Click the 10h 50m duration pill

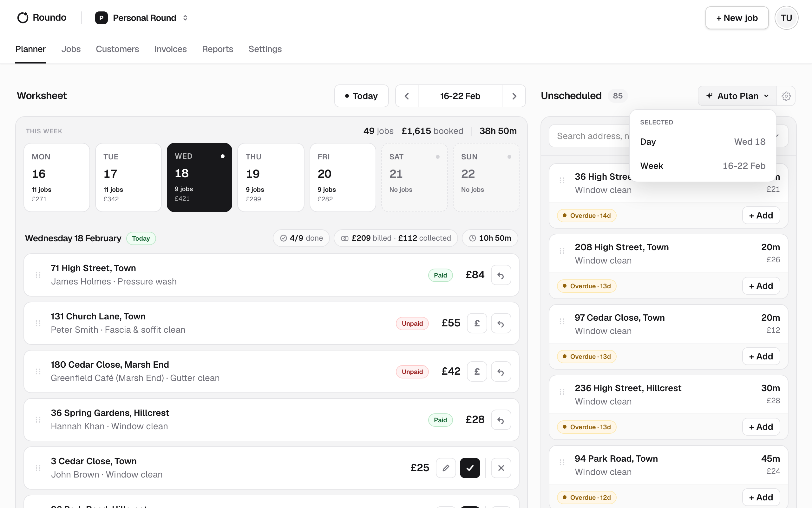coord(490,238)
